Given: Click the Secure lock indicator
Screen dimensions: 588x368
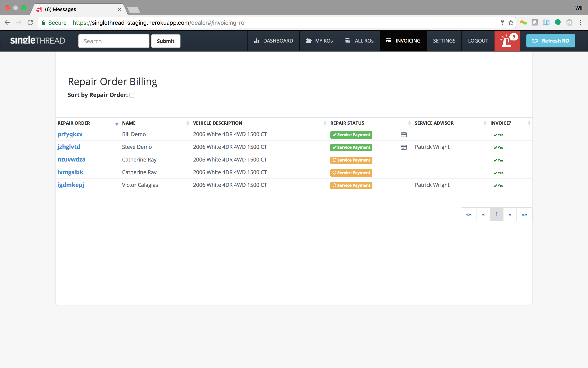Looking at the screenshot, I should point(54,23).
